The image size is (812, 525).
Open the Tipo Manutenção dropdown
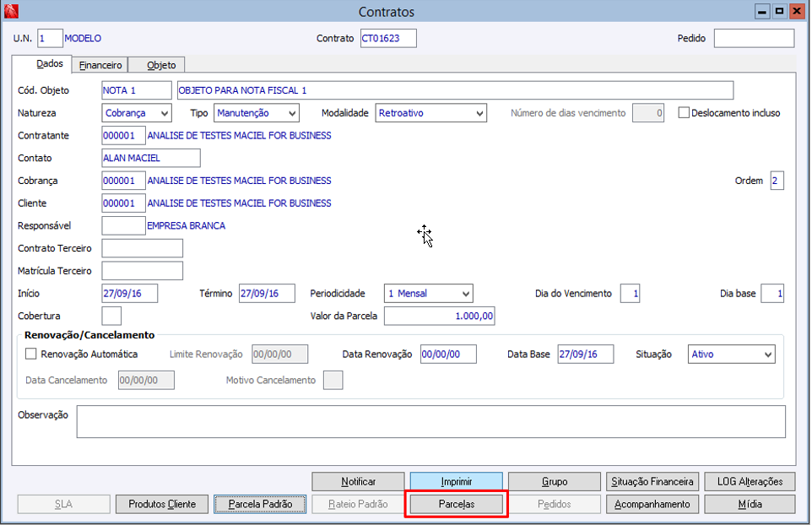click(x=257, y=113)
